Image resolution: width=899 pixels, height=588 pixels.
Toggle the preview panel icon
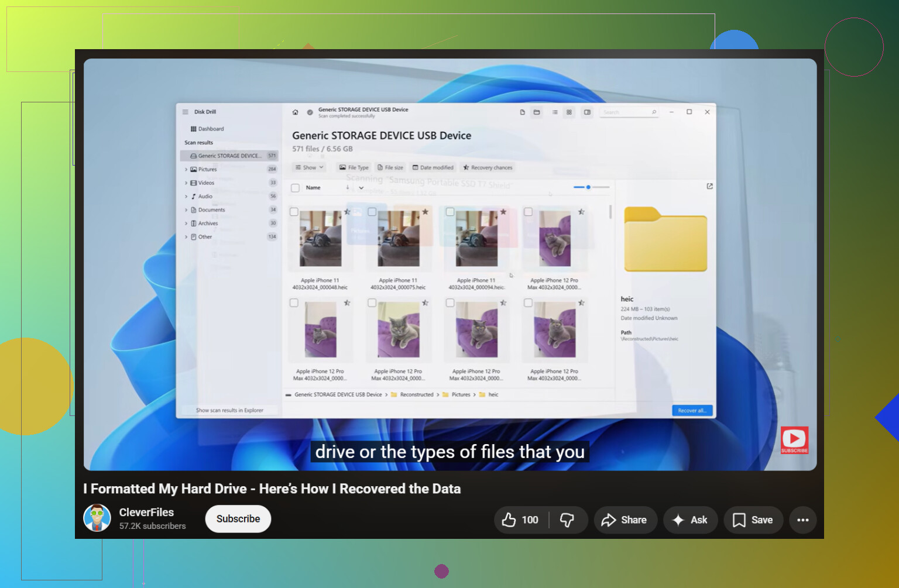coord(587,112)
